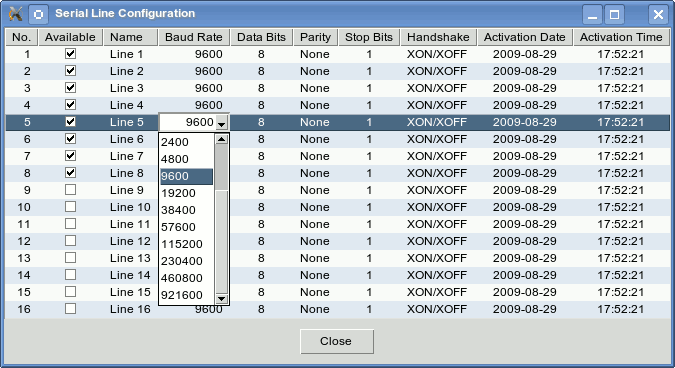The width and height of the screenshot is (675, 368).
Task: Click the application logo icon in title bar
Action: coord(15,14)
